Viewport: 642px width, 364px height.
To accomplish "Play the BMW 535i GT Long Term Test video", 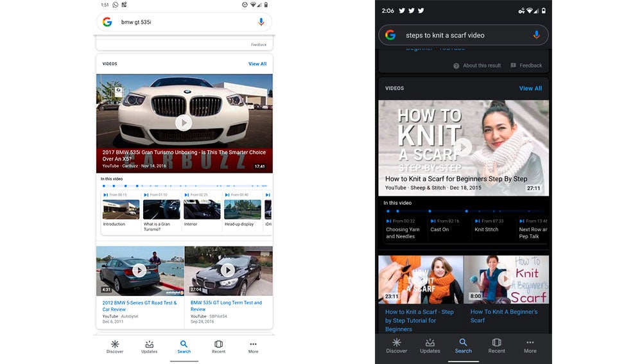I will point(228,270).
